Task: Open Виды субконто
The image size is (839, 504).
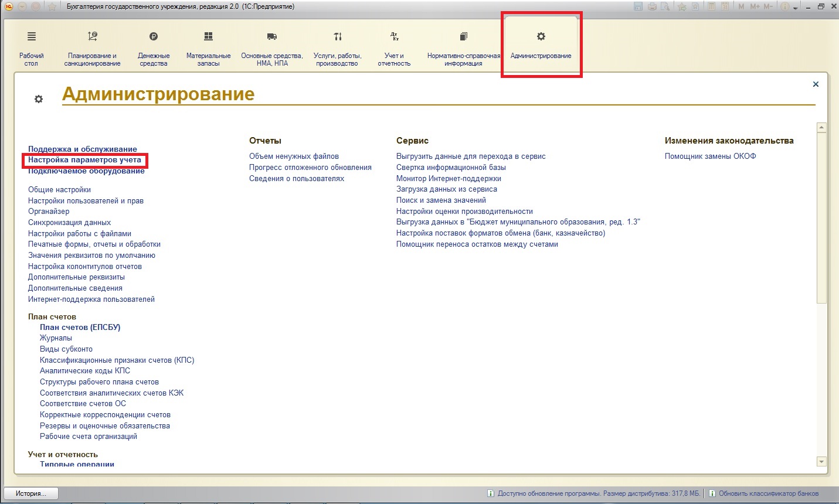Action: click(66, 349)
